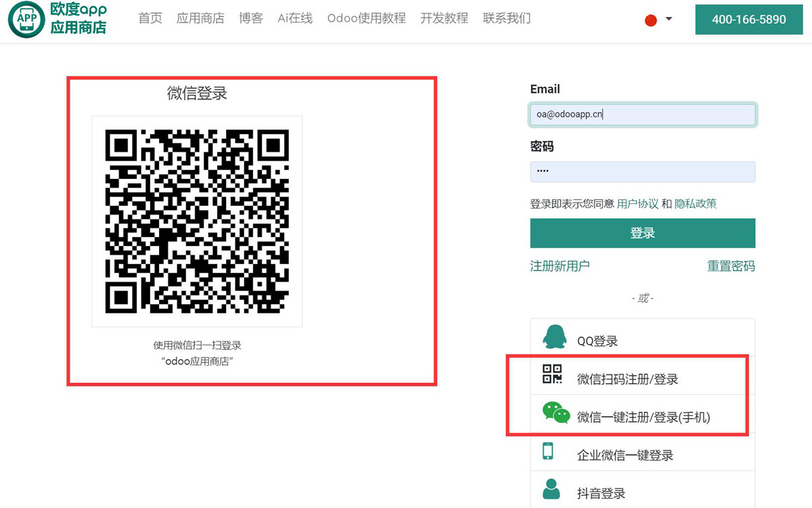Viewport: 812px width, 508px height.
Task: Open 联系我们 navigation item
Action: coord(507,18)
